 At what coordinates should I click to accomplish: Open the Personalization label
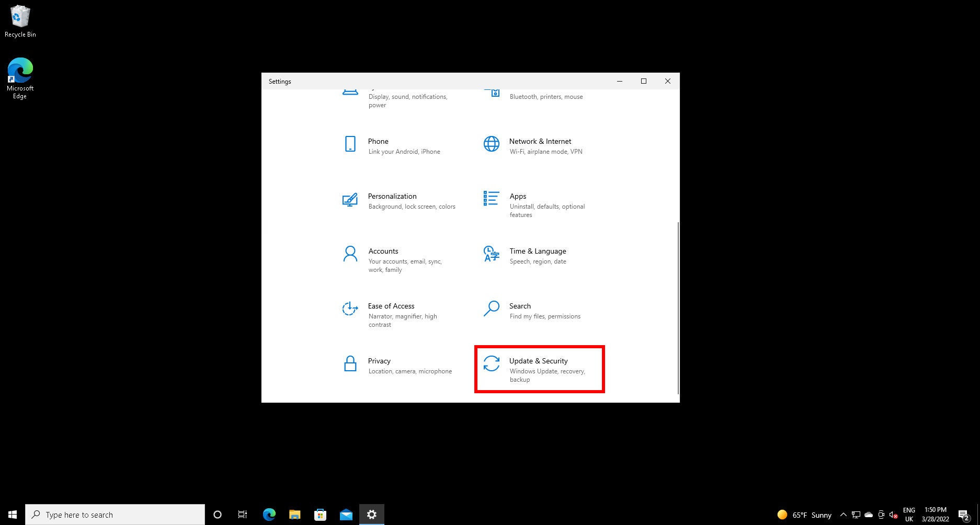[392, 196]
